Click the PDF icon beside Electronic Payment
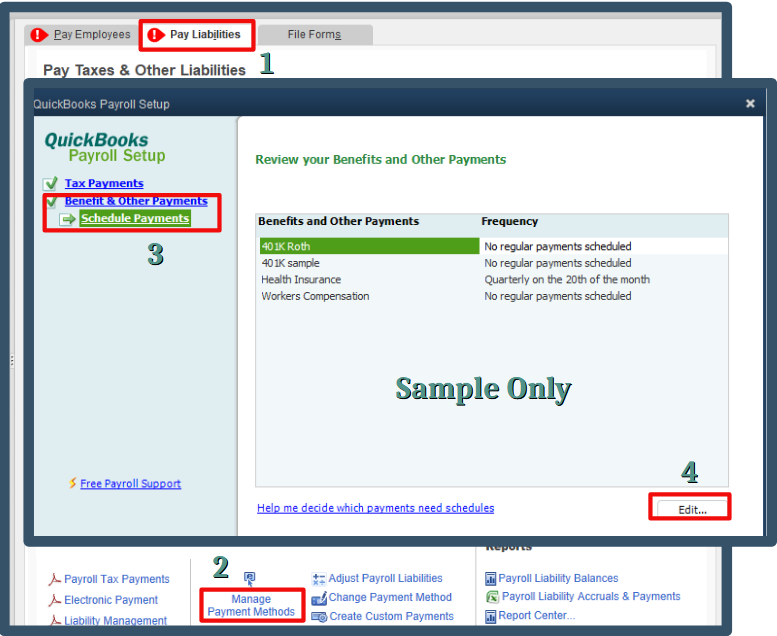Screen dimensions: 777x636 click(x=54, y=600)
